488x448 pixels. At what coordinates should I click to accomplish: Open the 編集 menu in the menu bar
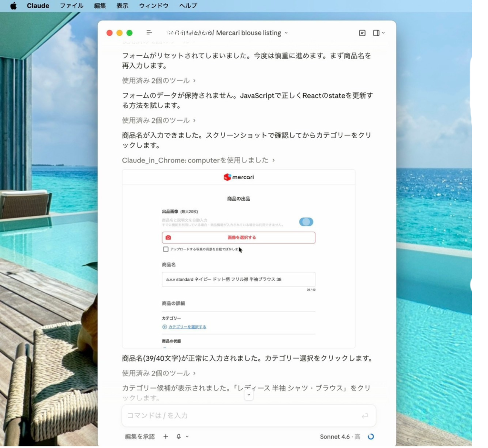(100, 6)
